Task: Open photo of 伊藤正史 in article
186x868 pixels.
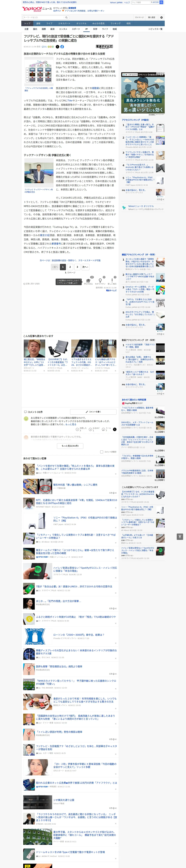Action: point(39,173)
